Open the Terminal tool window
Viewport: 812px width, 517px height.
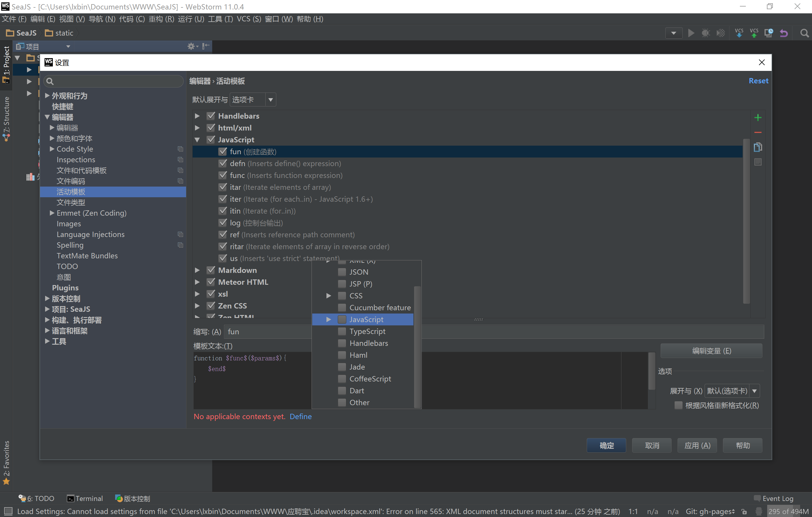coord(85,499)
